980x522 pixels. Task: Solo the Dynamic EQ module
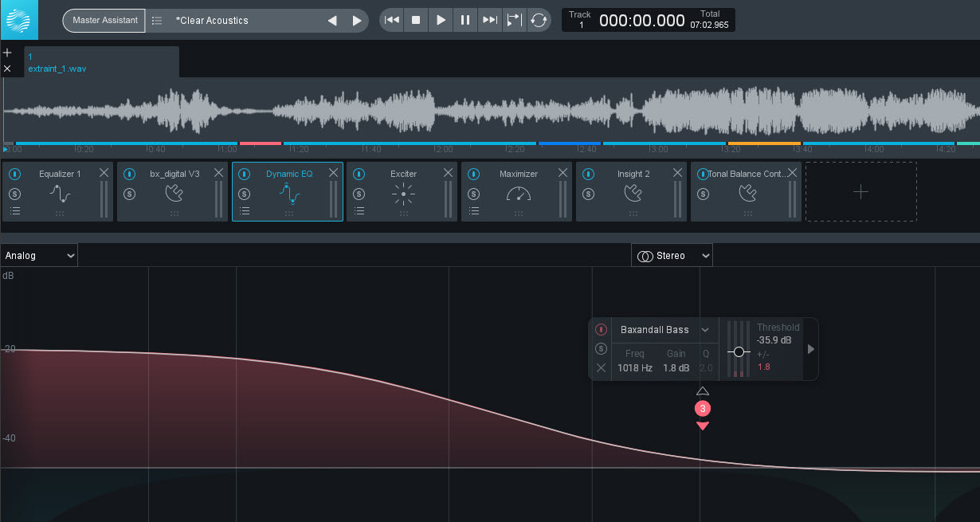click(x=245, y=194)
